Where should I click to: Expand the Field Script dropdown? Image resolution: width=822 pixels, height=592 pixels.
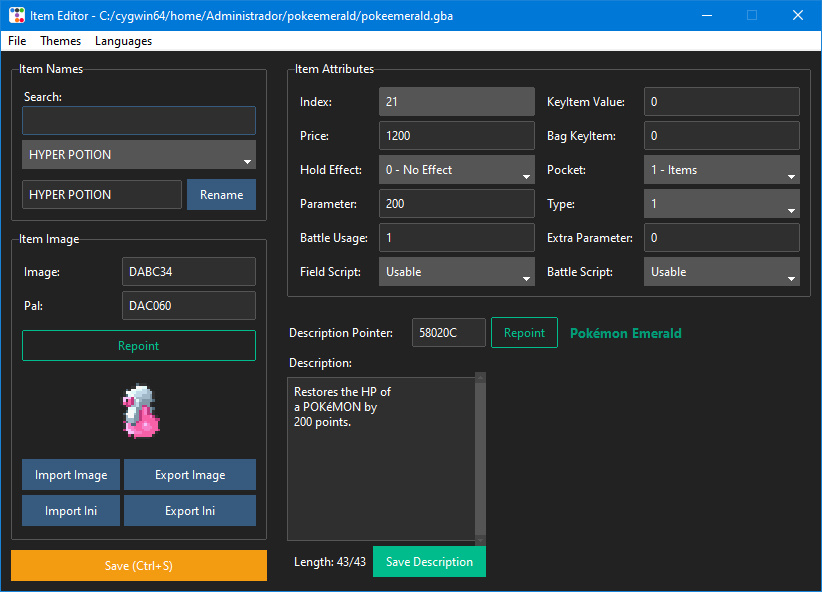[x=456, y=272]
